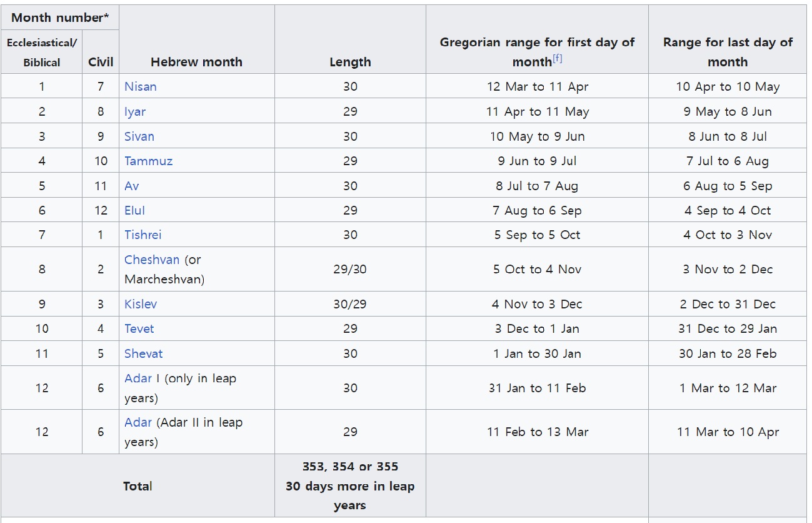Screen dimensions: 812x523
Task: Select the '4 Nov to 3 Dec' cell
Action: [538, 304]
